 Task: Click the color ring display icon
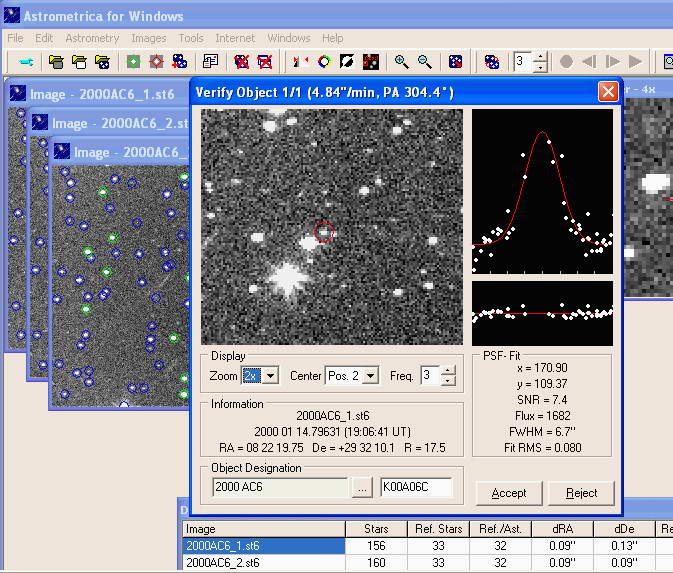point(324,62)
